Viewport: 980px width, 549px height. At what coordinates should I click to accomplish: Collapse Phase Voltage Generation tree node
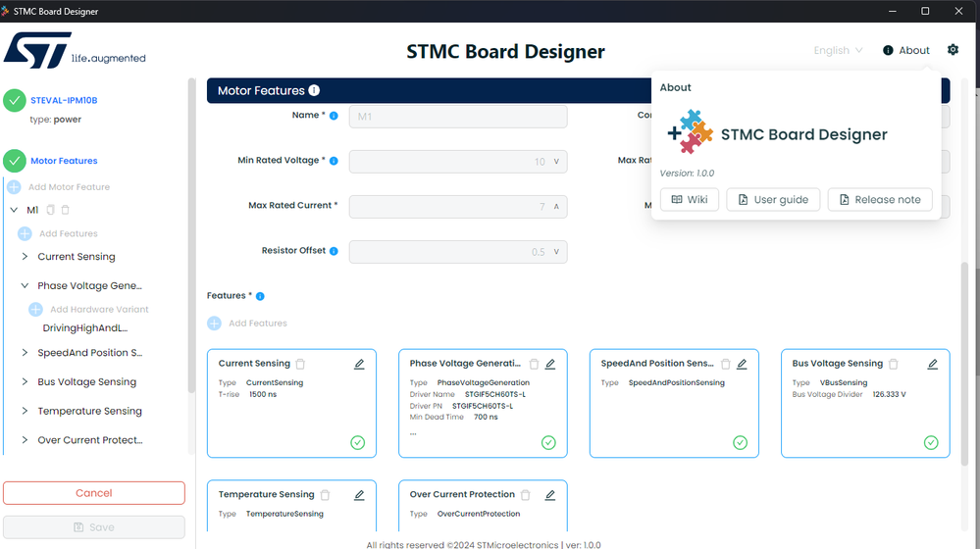click(25, 285)
